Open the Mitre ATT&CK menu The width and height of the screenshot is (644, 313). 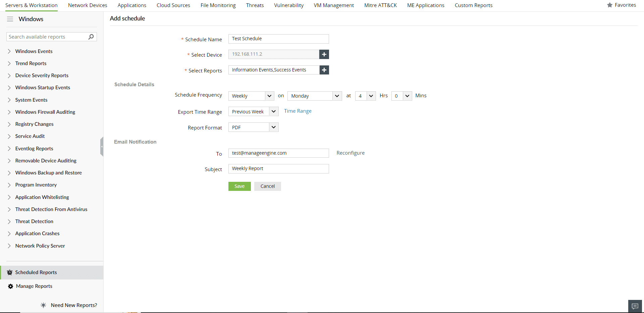tap(380, 5)
